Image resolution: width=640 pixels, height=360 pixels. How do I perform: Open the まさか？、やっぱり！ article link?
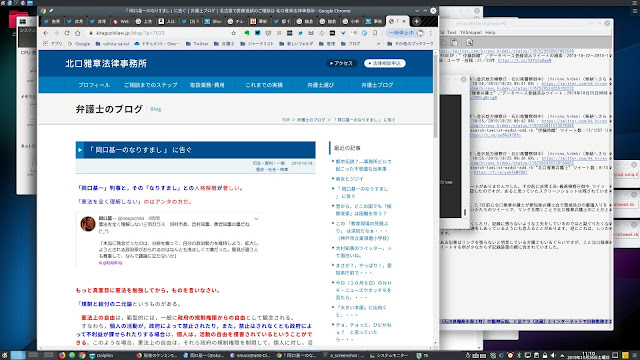(x=363, y=269)
